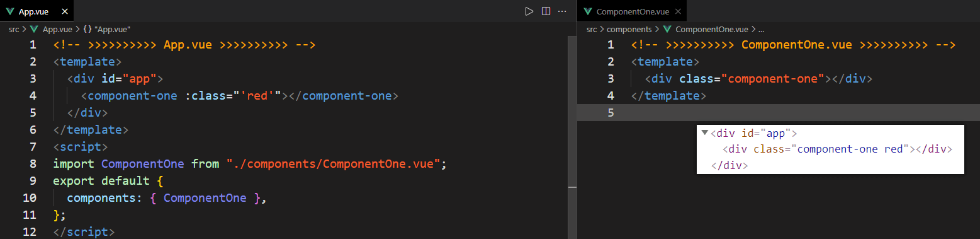
Task: Click the ComponentOne.vue breadcrumb item
Action: click(x=711, y=29)
